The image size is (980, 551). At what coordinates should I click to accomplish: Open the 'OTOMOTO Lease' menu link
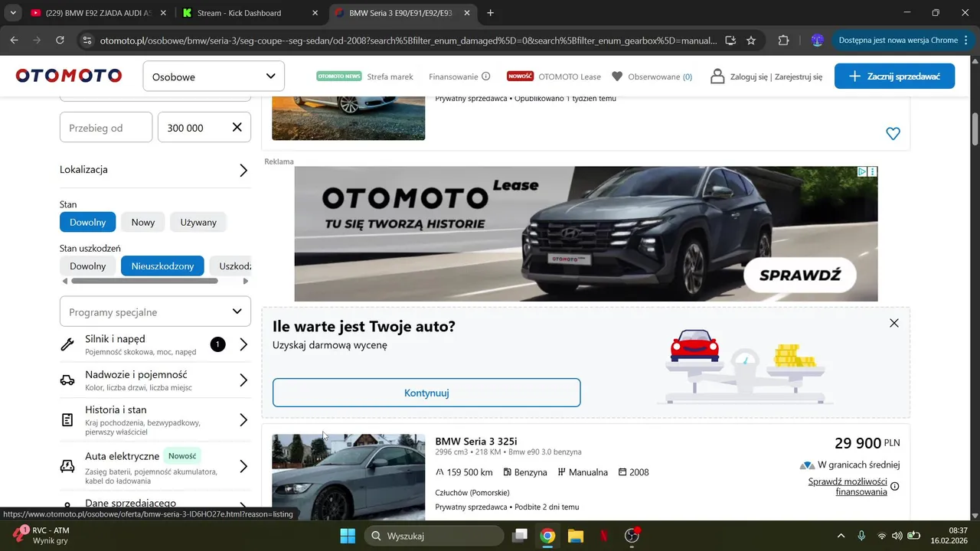pos(570,77)
